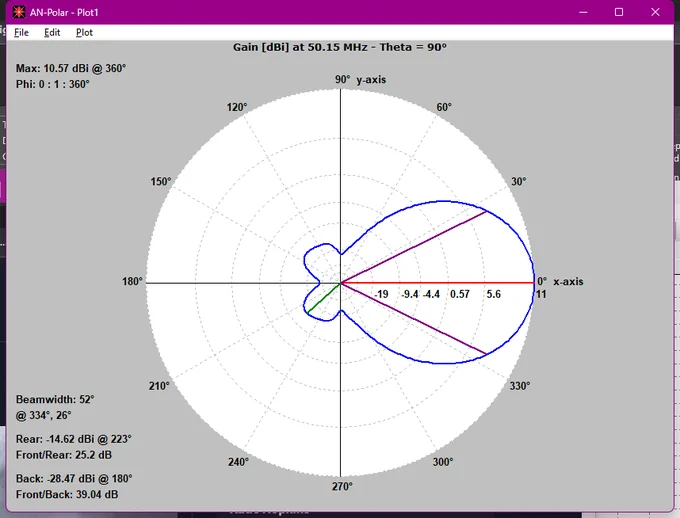Click the -19 gain scale label
Screen dimensions: 680x518
point(381,294)
